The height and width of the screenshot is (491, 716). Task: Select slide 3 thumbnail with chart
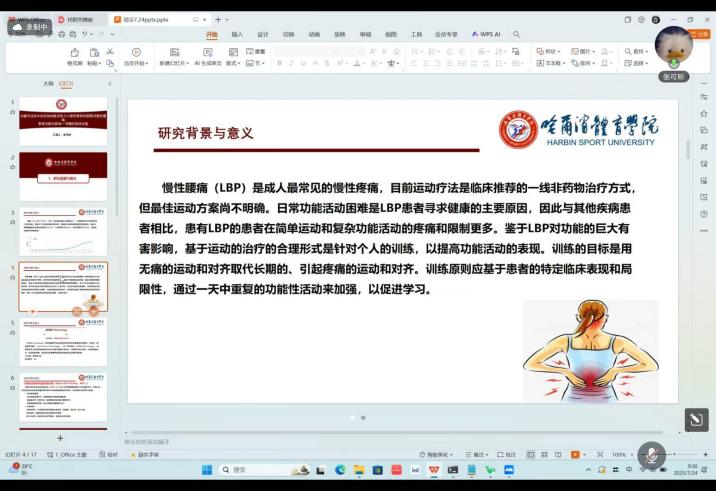(63, 232)
